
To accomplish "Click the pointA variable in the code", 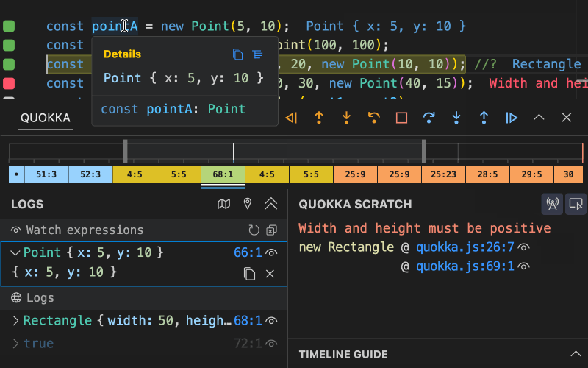I will click(x=115, y=26).
